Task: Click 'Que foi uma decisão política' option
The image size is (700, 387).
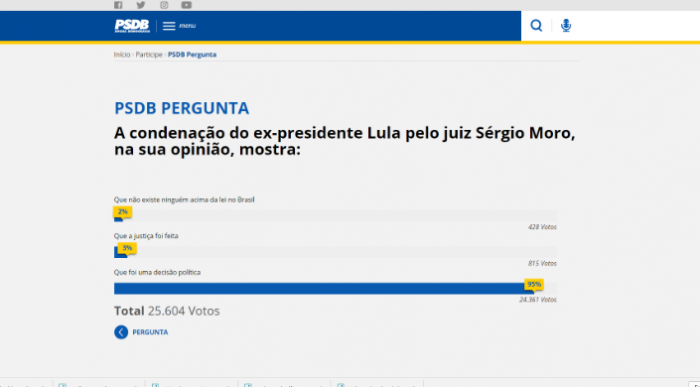Action: tap(157, 272)
